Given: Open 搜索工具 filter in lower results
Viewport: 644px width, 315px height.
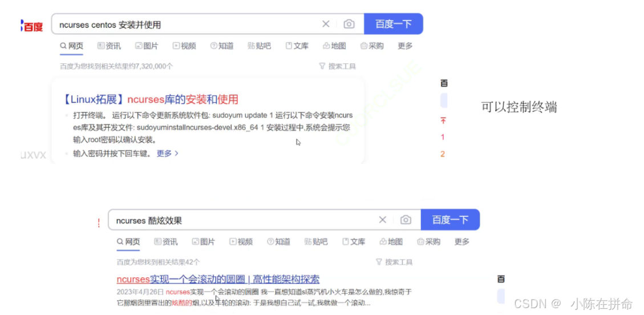Looking at the screenshot, I should [x=394, y=262].
